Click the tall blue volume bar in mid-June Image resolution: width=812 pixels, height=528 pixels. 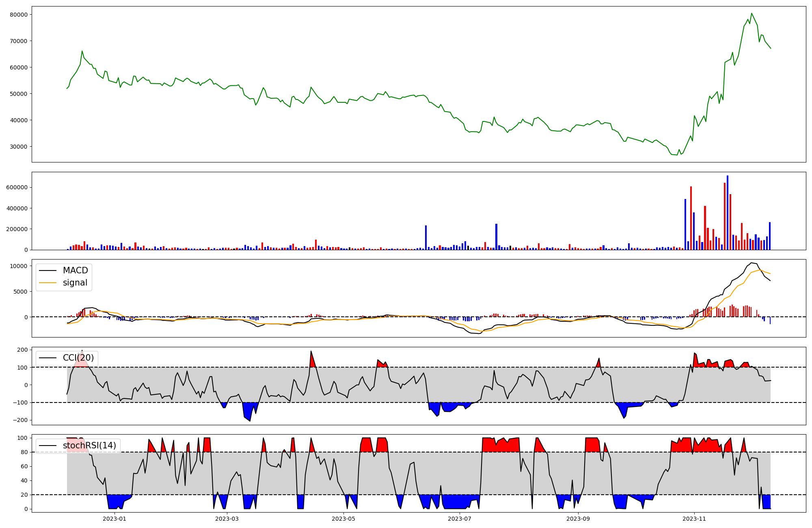click(x=426, y=238)
